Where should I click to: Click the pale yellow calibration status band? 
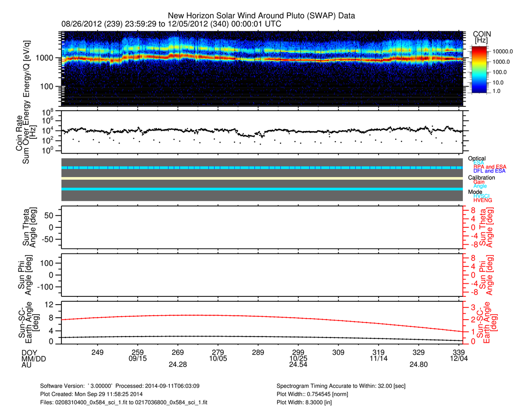tap(262, 178)
